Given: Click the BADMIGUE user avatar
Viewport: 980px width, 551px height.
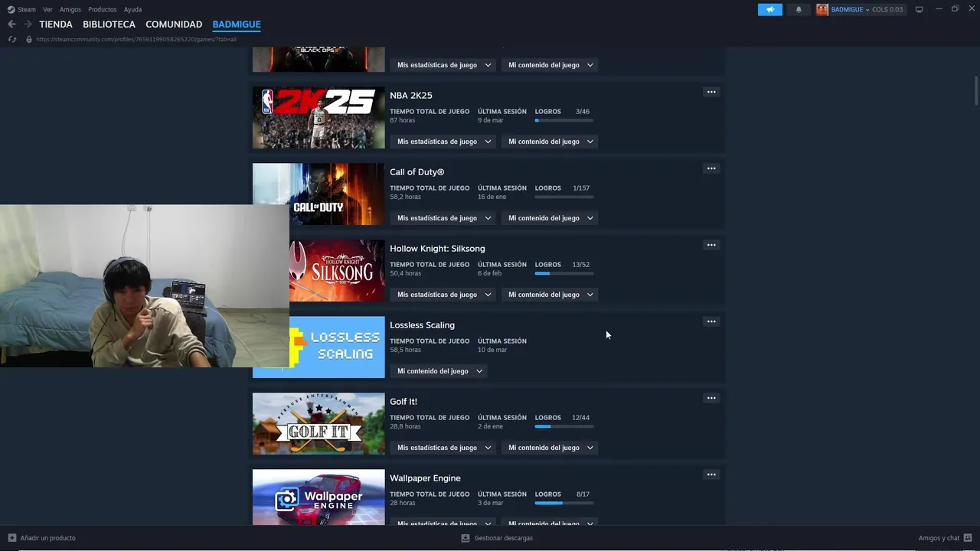Looking at the screenshot, I should point(822,9).
